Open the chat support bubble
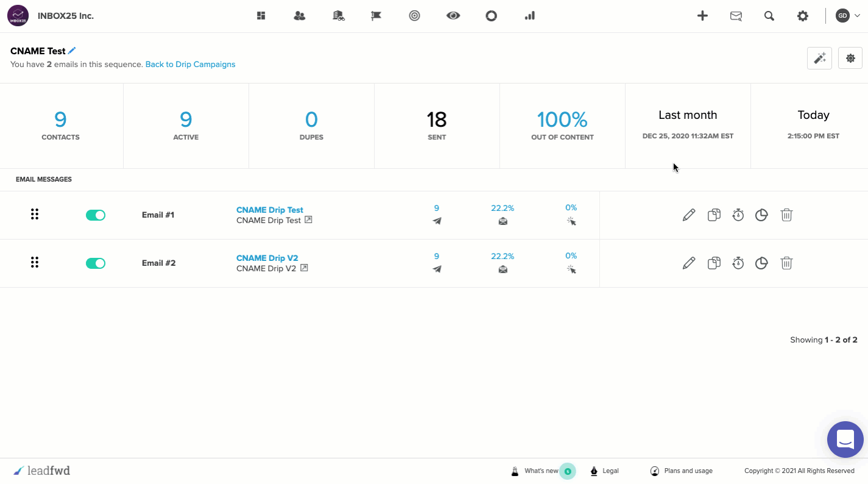The width and height of the screenshot is (868, 484). click(x=845, y=440)
